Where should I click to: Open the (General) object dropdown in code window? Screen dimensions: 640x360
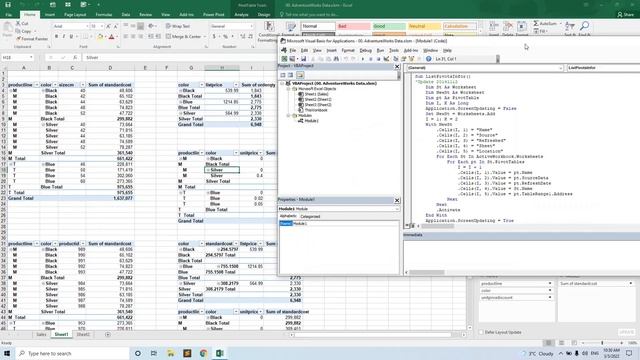coord(561,68)
